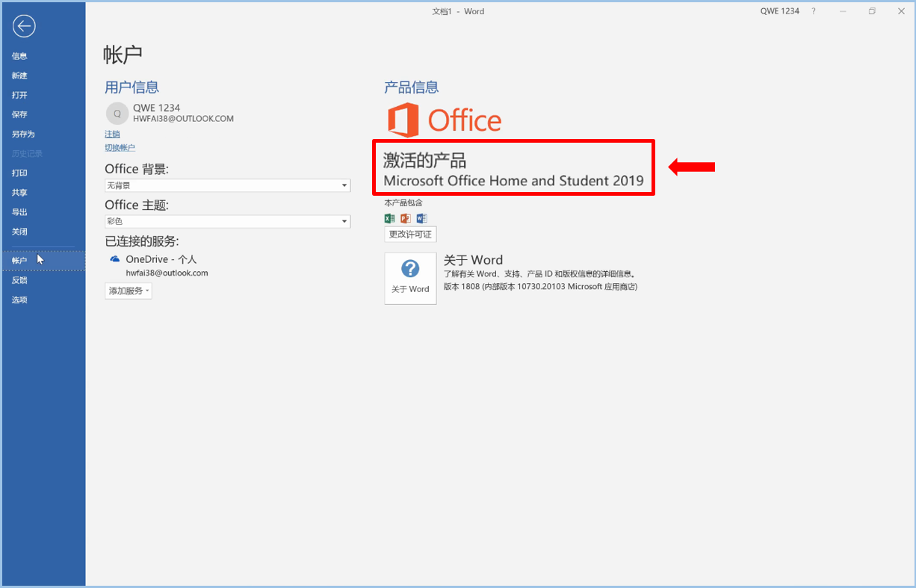Go back using the circled arrow
Image resolution: width=916 pixels, height=588 pixels.
point(24,26)
